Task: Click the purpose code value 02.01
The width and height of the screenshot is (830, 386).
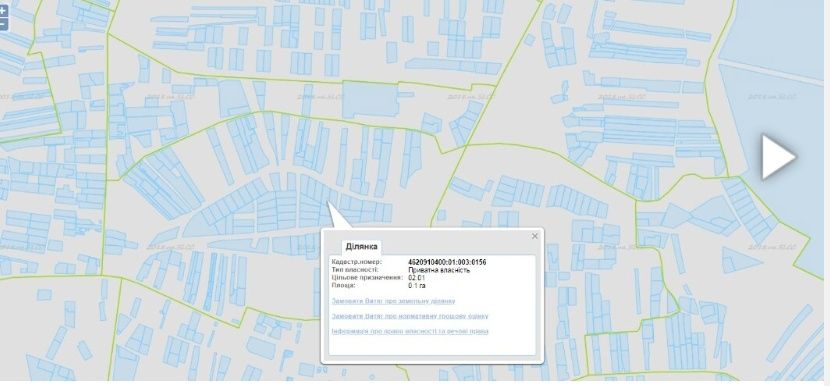Action: tap(417, 277)
